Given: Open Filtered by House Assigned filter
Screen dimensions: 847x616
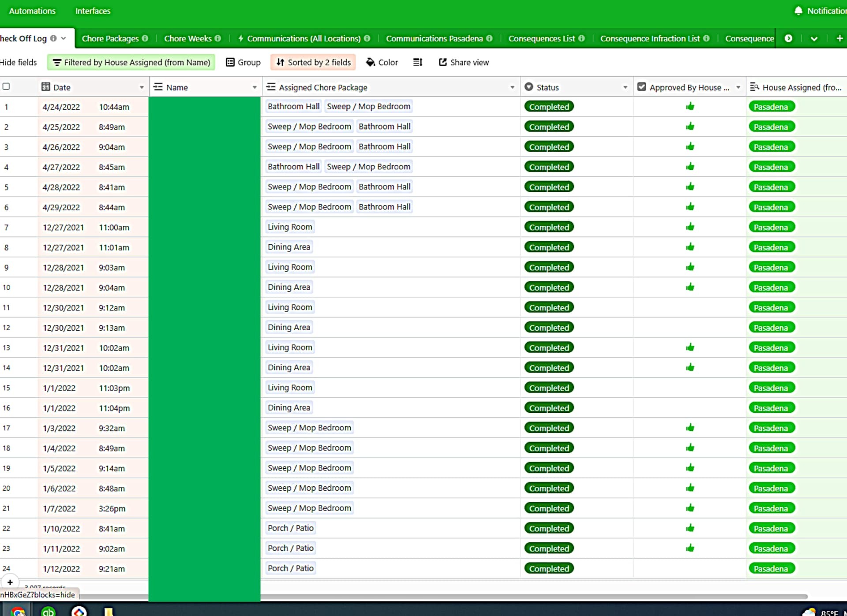Looking at the screenshot, I should pos(131,62).
